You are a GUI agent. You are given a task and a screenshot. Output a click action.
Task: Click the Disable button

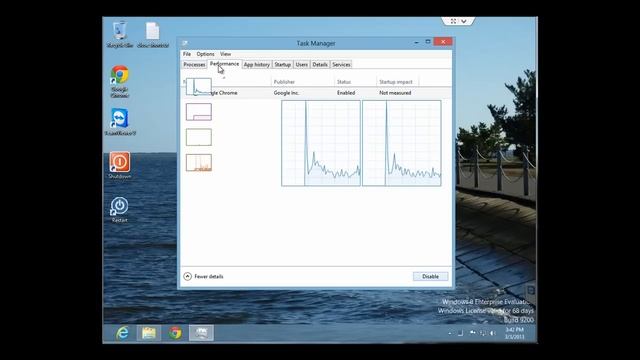(x=430, y=276)
